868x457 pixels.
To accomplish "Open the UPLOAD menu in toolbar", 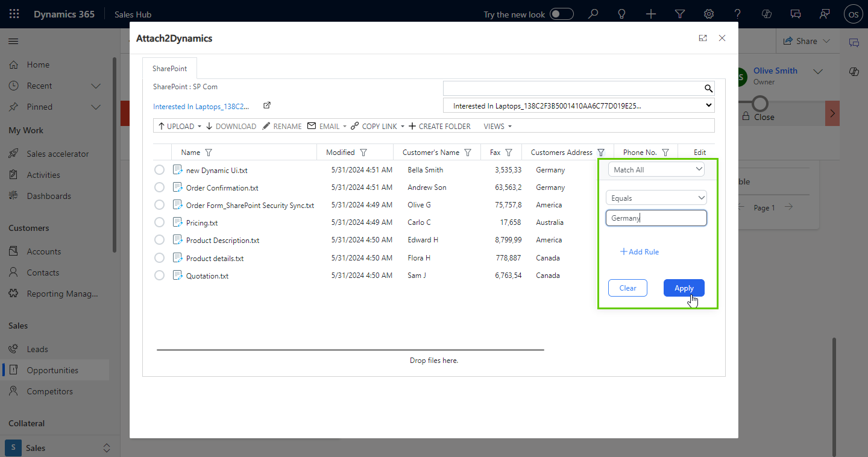I will click(180, 126).
